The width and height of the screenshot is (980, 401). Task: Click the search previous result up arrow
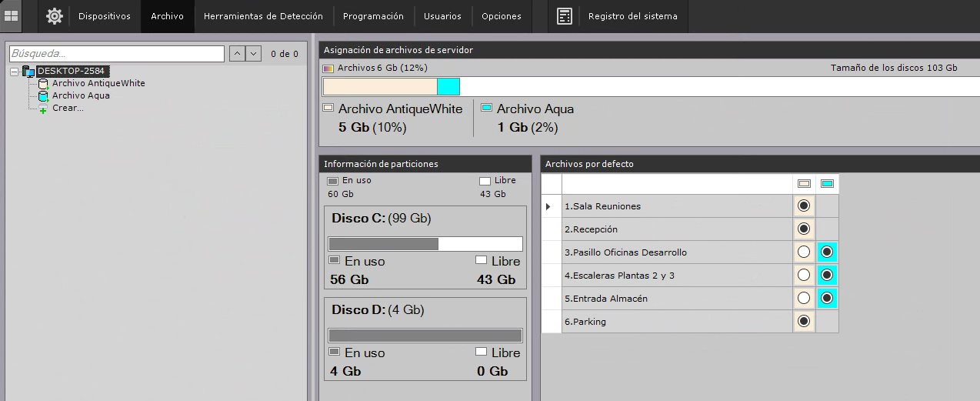point(237,54)
